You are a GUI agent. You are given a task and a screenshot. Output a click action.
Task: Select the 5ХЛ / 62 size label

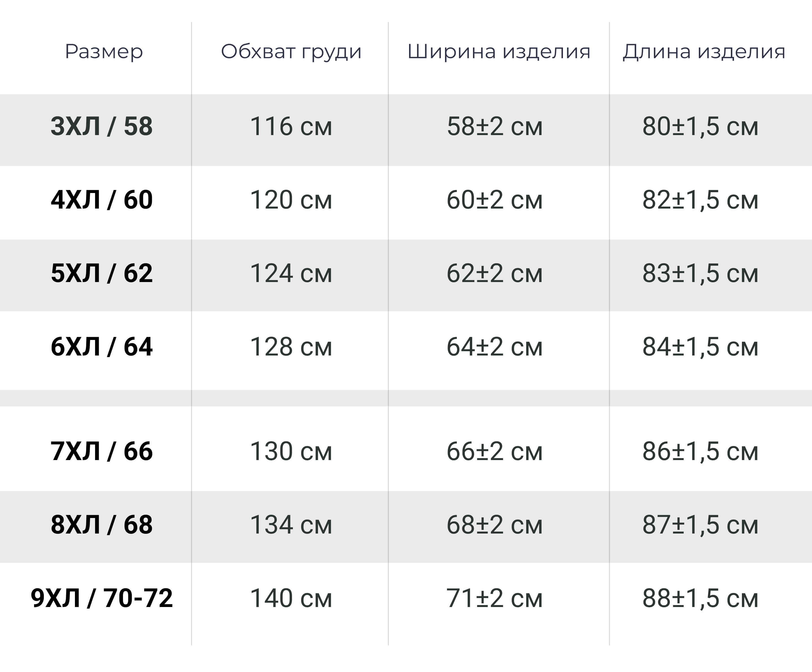click(102, 273)
